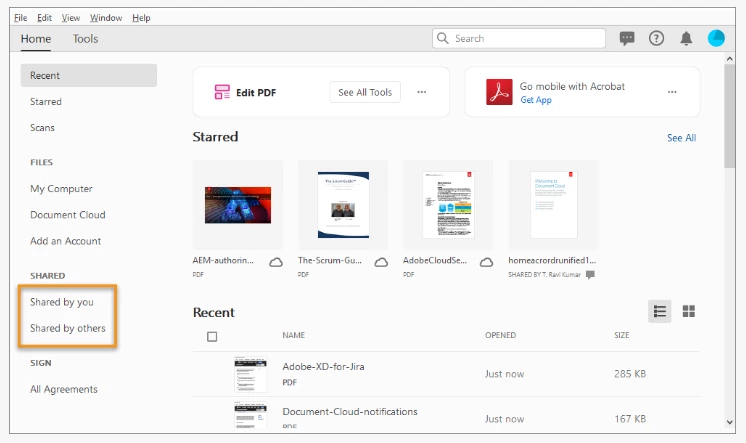Switch Recent to grid thumbnail view

tap(688, 311)
